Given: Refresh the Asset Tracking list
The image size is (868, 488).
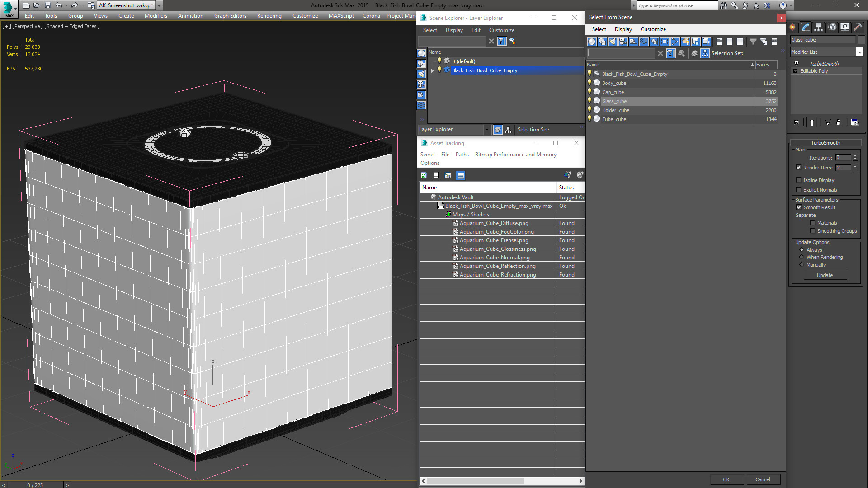Looking at the screenshot, I should click(x=424, y=175).
